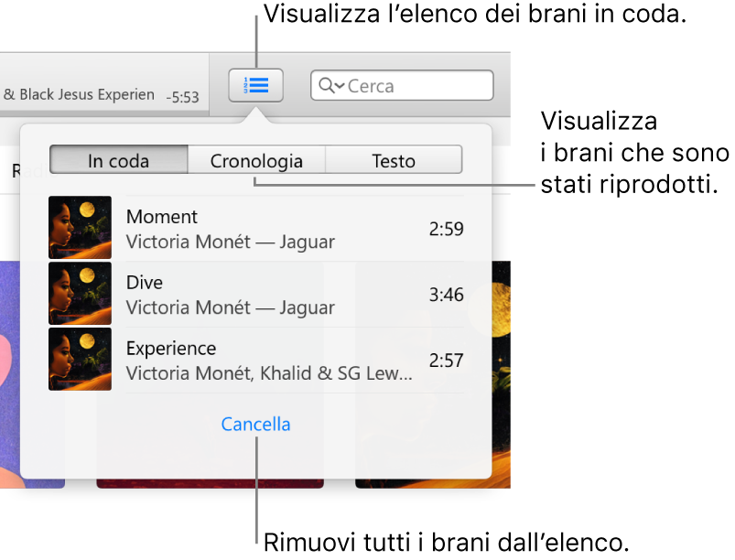Click the Black Jesus Experien now-playing title
This screenshot has height=560, width=735.
coord(79,94)
